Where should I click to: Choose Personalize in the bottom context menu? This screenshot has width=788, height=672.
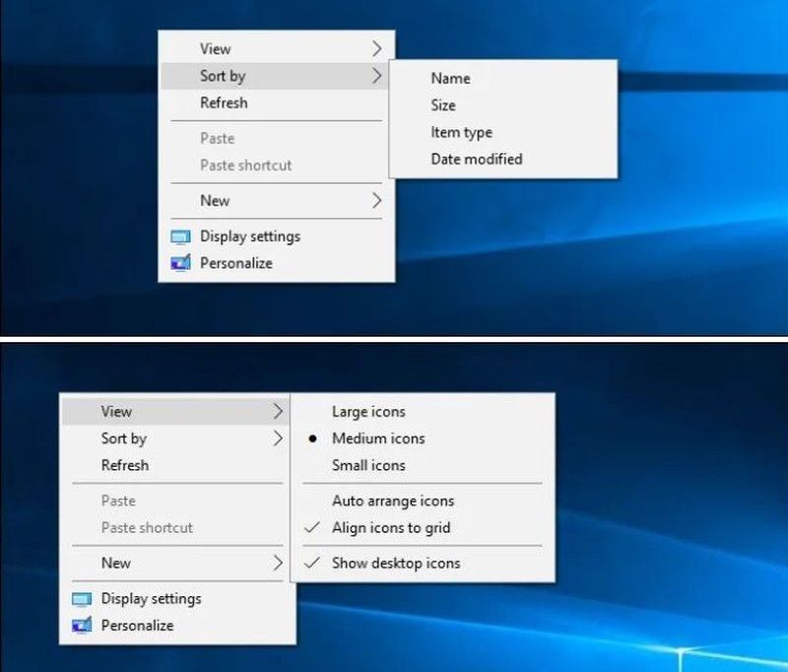click(177, 626)
